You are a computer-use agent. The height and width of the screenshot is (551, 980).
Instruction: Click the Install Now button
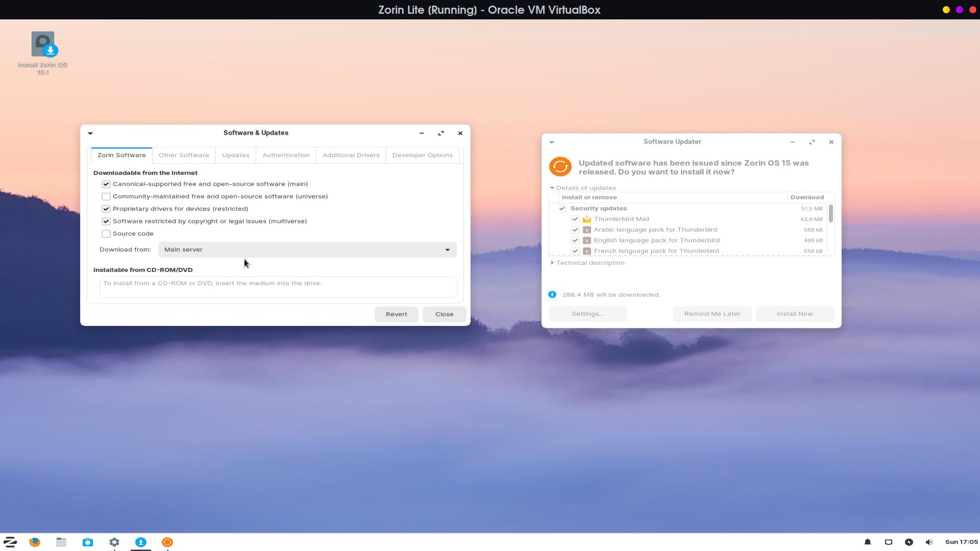pyautogui.click(x=794, y=314)
